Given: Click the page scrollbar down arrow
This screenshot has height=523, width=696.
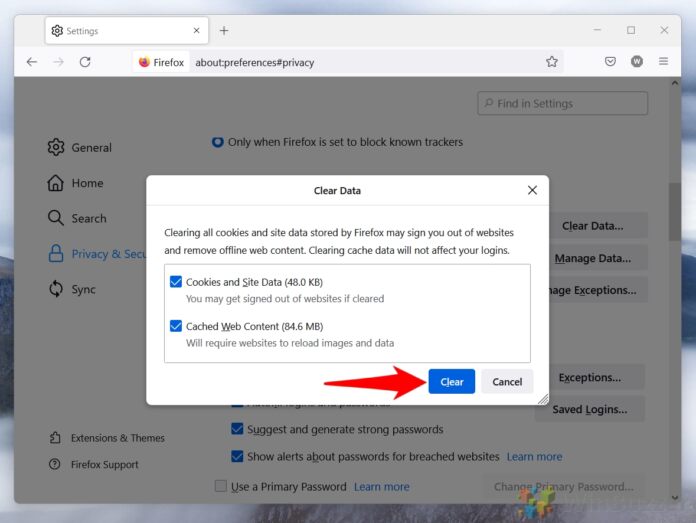Looking at the screenshot, I should [x=675, y=498].
